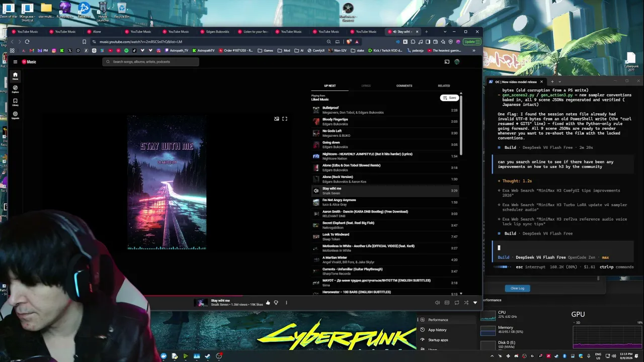Screen dimensions: 644x362
Task: Click the volume speaker icon in player bar
Action: coord(437,303)
